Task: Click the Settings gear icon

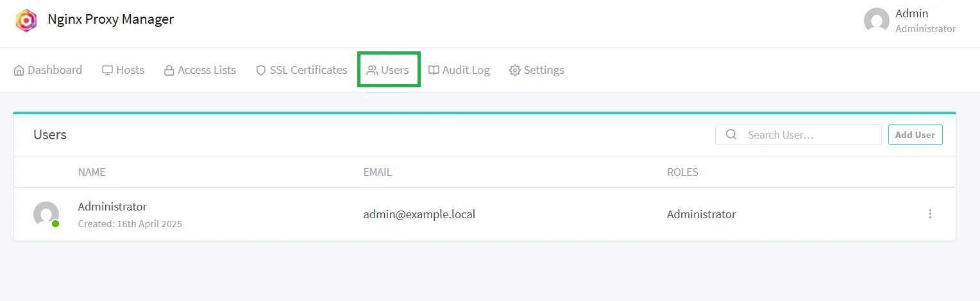Action: [514, 71]
